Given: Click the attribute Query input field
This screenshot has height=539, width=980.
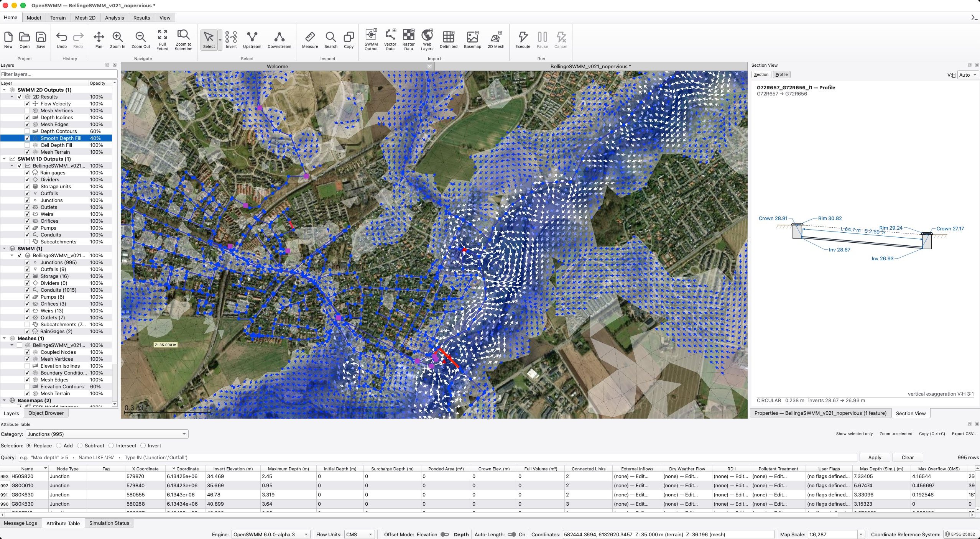Looking at the screenshot, I should point(437,457).
